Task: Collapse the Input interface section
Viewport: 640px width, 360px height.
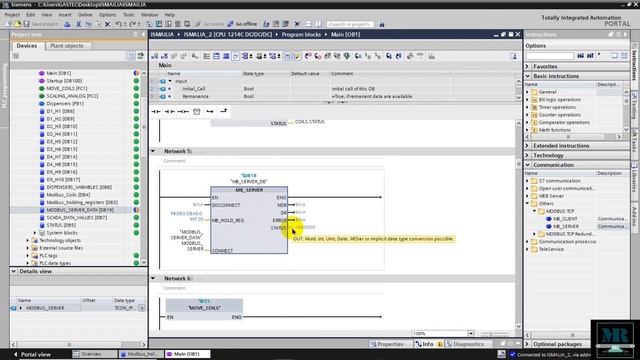Action: pyautogui.click(x=170, y=81)
